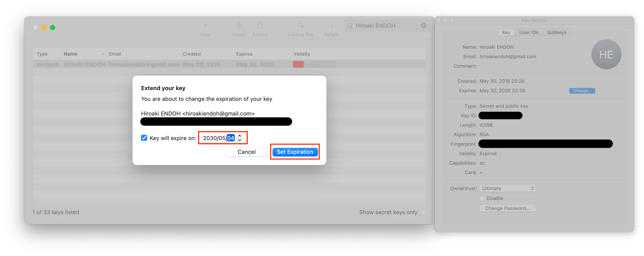Click the Cancel button

(x=247, y=152)
